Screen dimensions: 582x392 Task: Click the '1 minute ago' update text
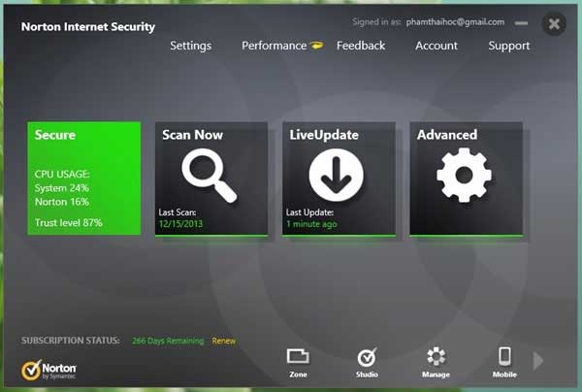pyautogui.click(x=311, y=224)
